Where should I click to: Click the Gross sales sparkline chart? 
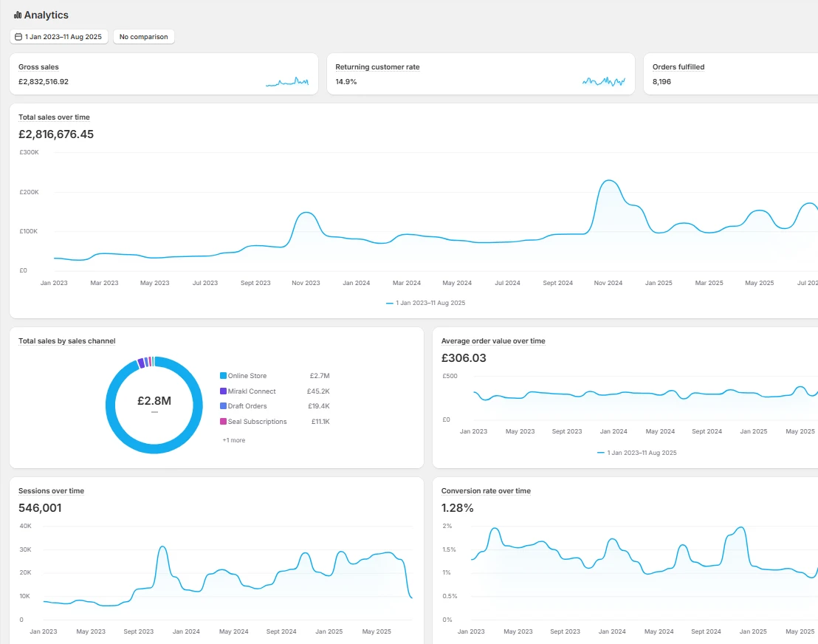(287, 82)
